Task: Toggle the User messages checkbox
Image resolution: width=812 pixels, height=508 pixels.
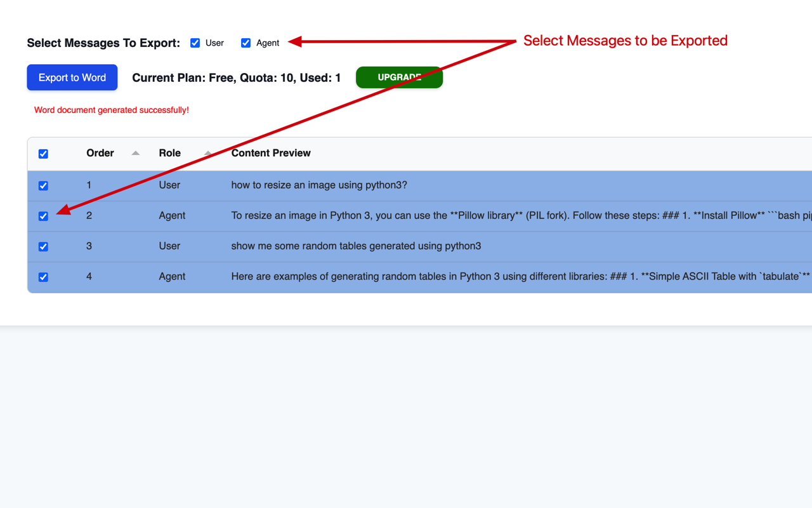Action: [195, 43]
